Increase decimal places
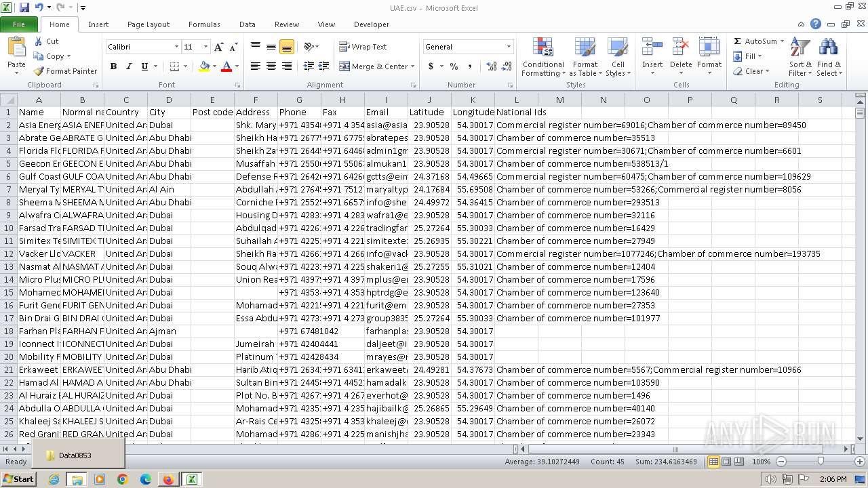The height and width of the screenshot is (488, 868). tap(492, 66)
